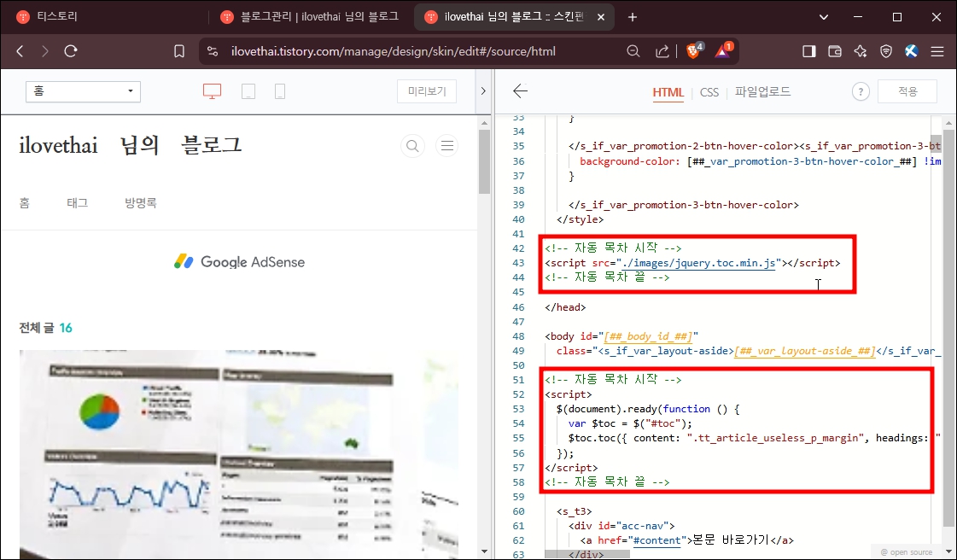
Task: Collapse preview pane with arrow
Action: tap(483, 91)
